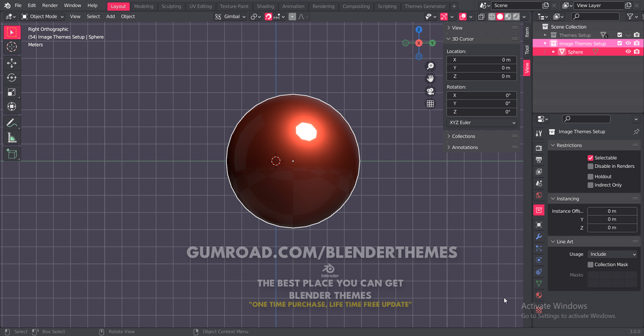Click the viewport zoom magnifier icon
644x336 pixels.
[430, 66]
